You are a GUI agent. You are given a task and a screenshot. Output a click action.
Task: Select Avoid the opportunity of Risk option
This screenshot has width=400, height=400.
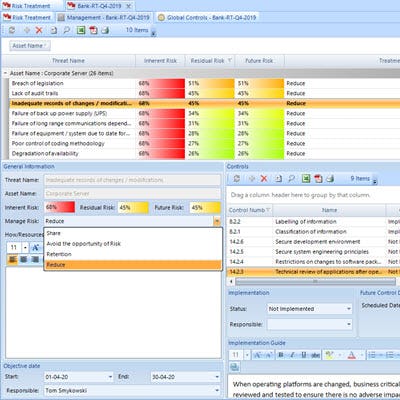133,244
